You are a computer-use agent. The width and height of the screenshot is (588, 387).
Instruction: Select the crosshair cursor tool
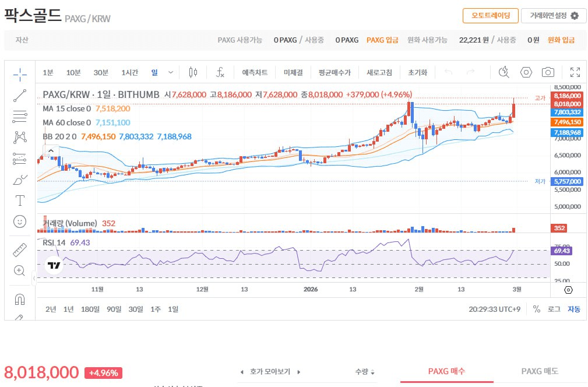point(19,75)
